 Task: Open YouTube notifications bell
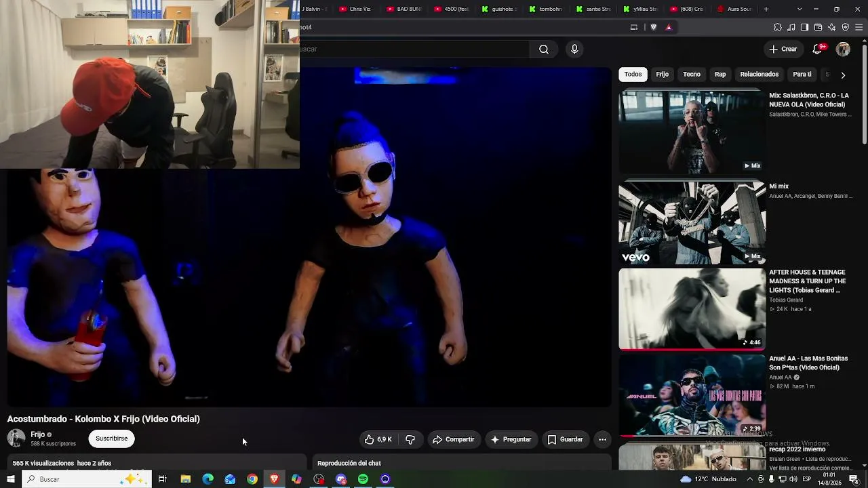[817, 49]
